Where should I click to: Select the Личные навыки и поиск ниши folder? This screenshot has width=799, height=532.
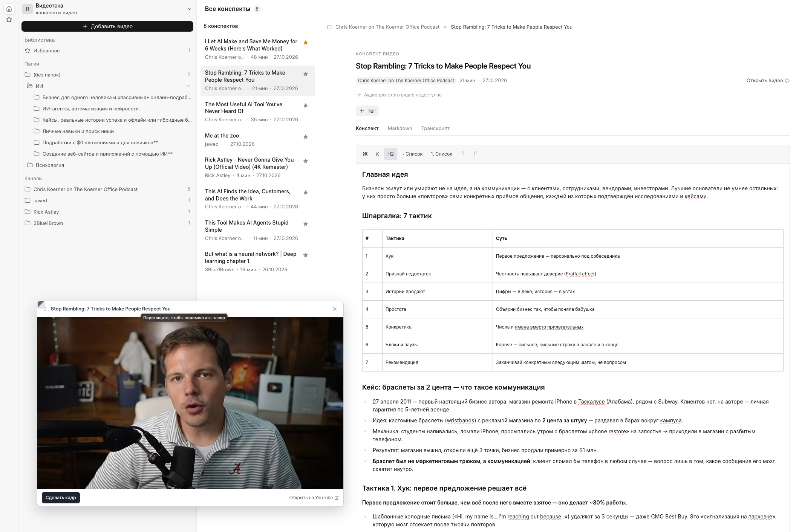point(112,131)
